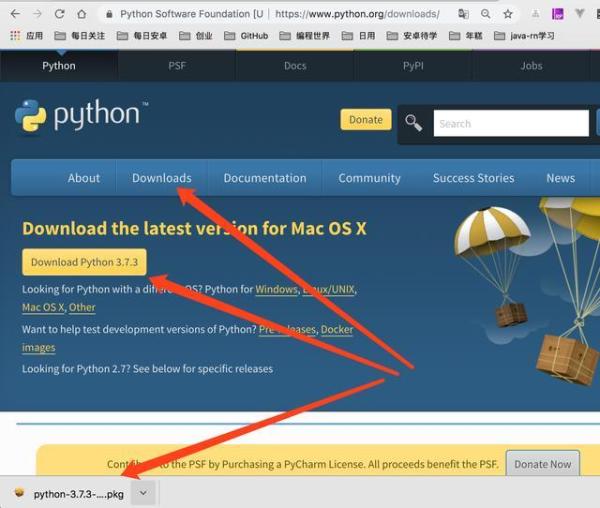
Task: Open the apps grid icon in bookmarks bar
Action: (15, 36)
